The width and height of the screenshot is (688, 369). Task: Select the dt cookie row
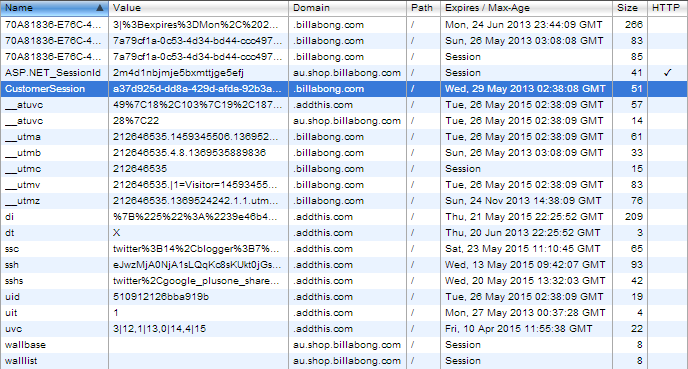tap(344, 233)
